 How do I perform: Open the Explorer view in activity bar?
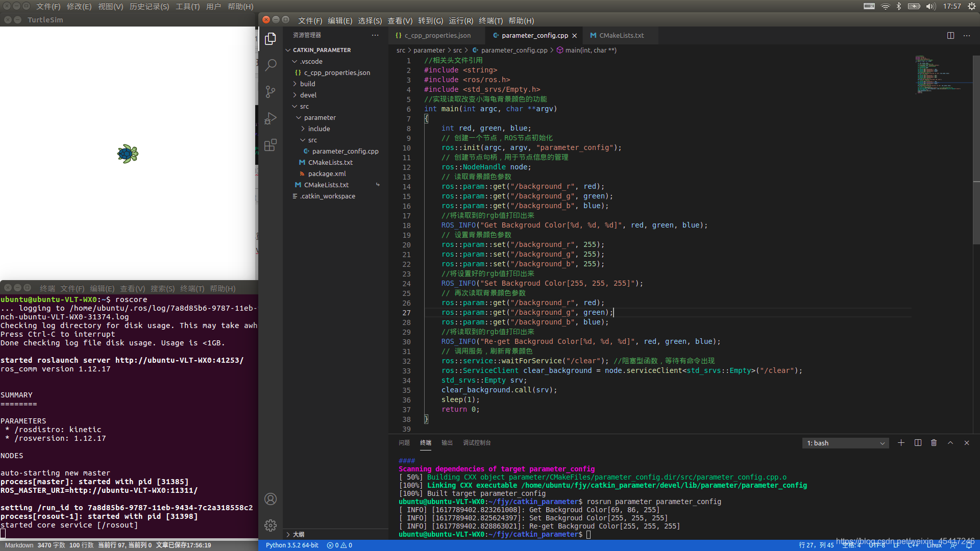pyautogui.click(x=271, y=39)
